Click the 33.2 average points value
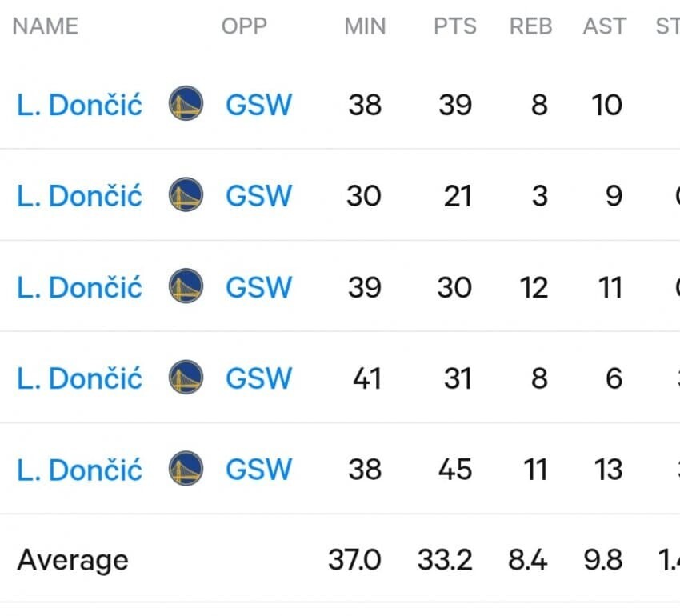The image size is (680, 616). pyautogui.click(x=445, y=560)
